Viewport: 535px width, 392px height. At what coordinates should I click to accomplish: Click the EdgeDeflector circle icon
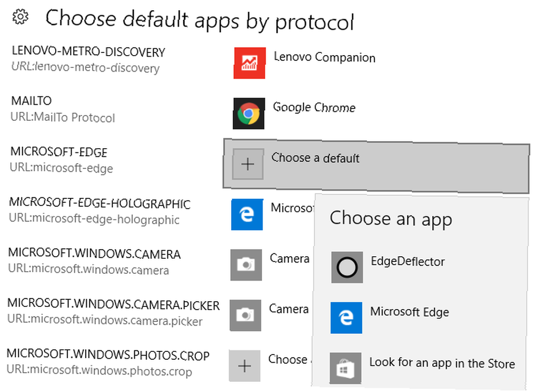tap(347, 267)
